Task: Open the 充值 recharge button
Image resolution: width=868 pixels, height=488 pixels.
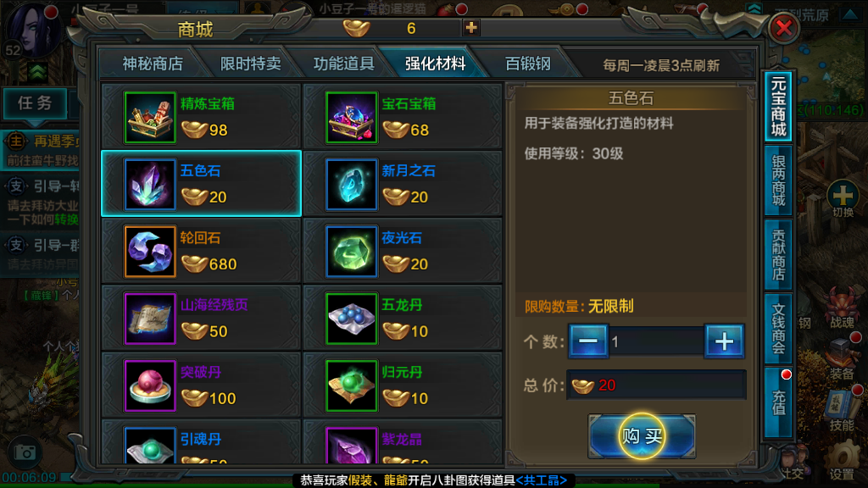Action: click(x=778, y=402)
